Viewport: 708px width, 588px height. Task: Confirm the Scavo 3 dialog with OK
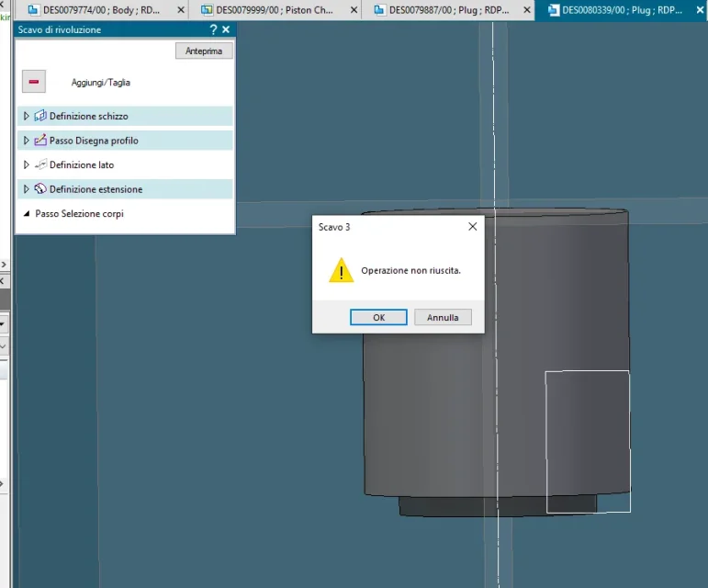pos(378,317)
